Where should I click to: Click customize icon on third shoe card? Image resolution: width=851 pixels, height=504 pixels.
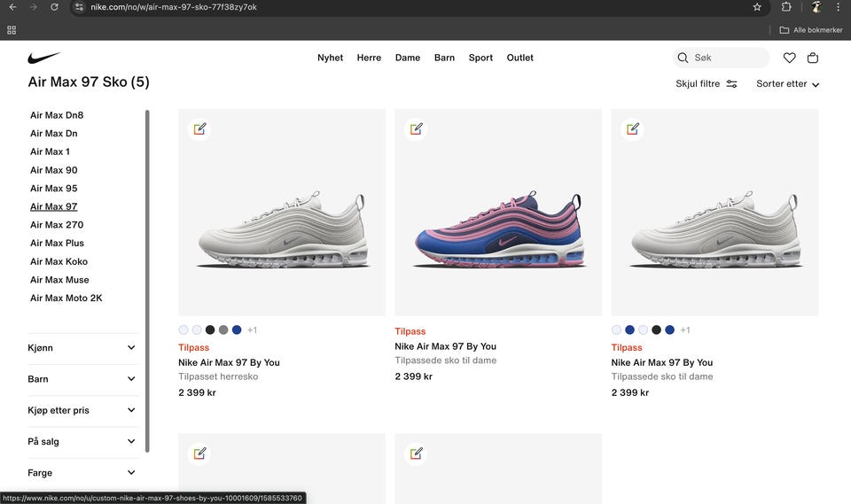[x=633, y=129]
